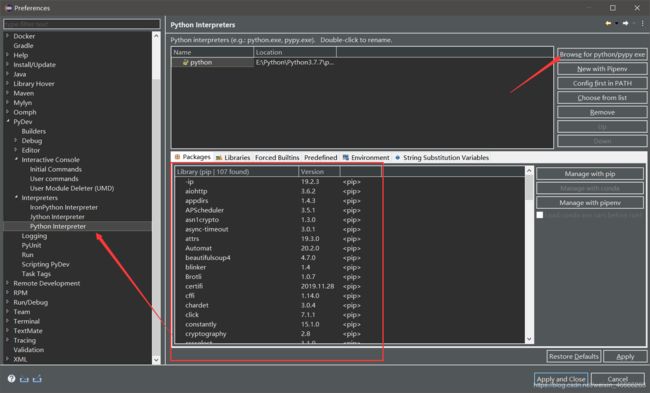The width and height of the screenshot is (650, 393).
Task: Click the Library column header
Action: point(236,172)
